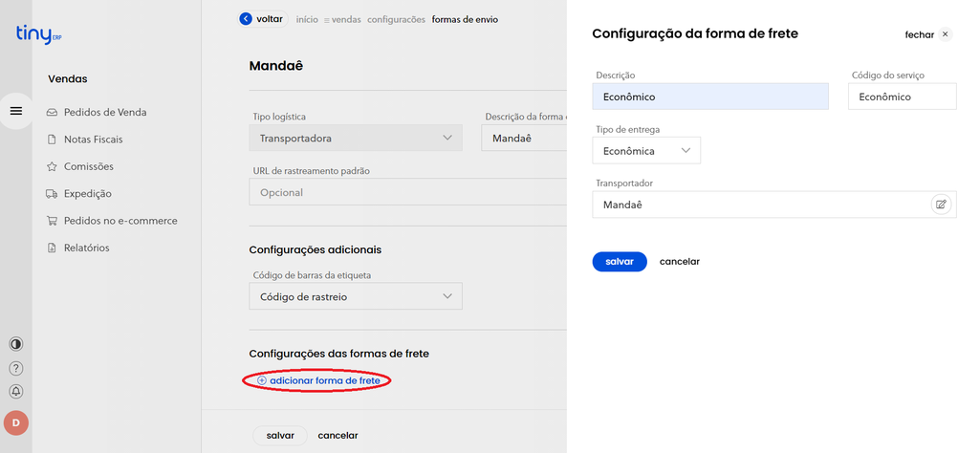Open Pedidos de Venda menu item
The height and width of the screenshot is (453, 980).
coord(104,112)
